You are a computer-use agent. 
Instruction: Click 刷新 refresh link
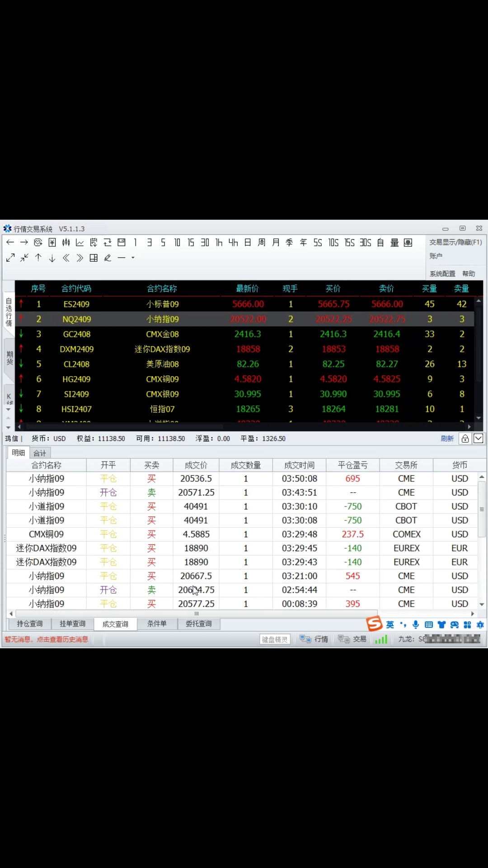[x=447, y=439]
